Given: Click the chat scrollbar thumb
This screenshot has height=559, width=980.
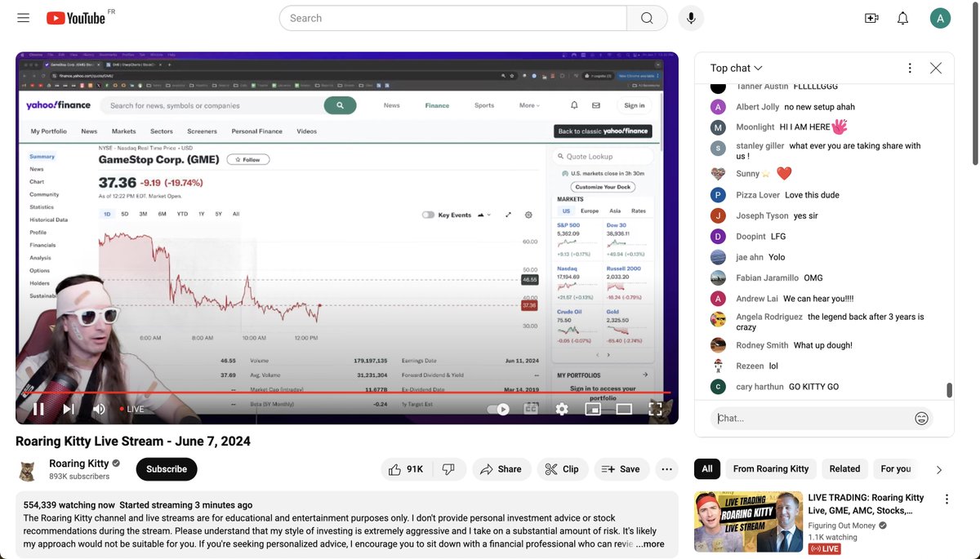Looking at the screenshot, I should tap(950, 390).
